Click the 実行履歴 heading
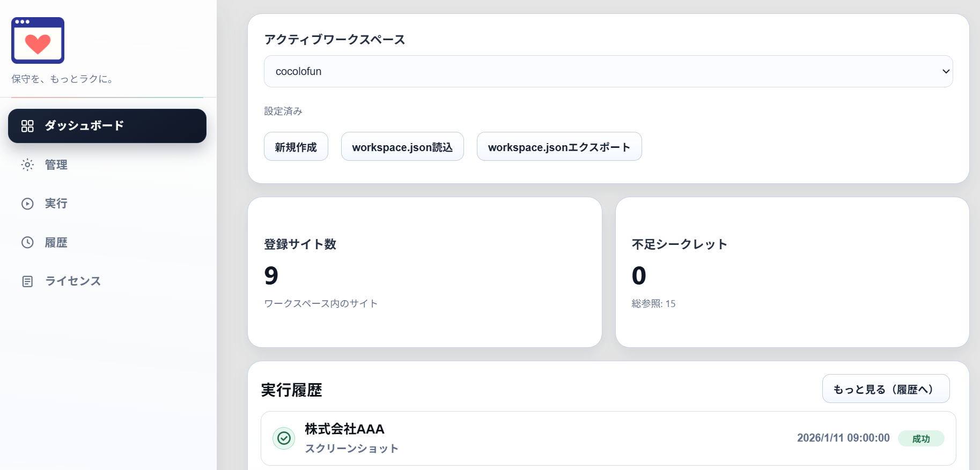This screenshot has height=470, width=980. coord(291,390)
